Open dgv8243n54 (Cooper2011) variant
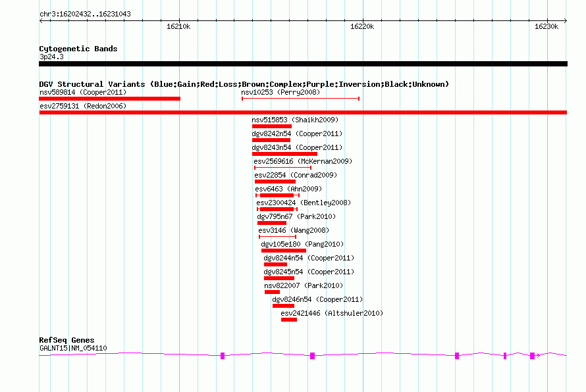 pos(297,147)
